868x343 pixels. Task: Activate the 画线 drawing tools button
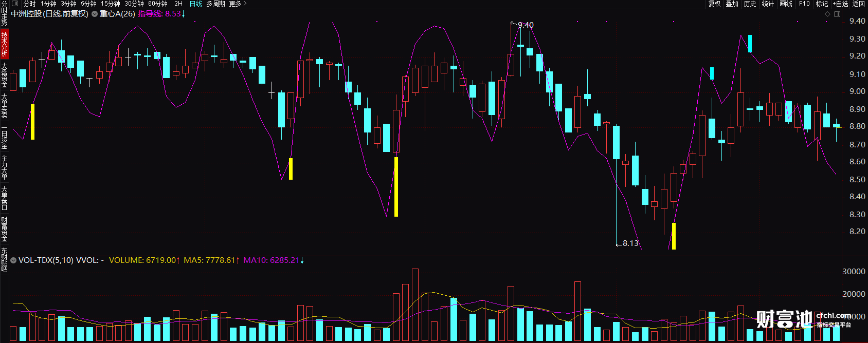(786, 4)
